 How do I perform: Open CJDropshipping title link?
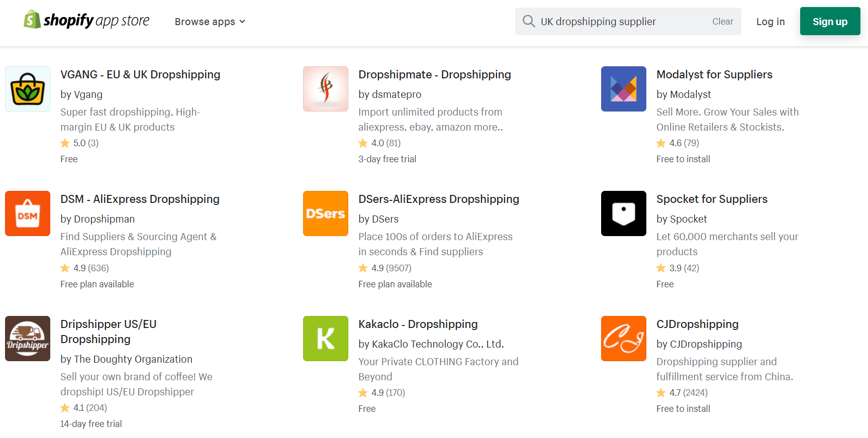pyautogui.click(x=698, y=324)
